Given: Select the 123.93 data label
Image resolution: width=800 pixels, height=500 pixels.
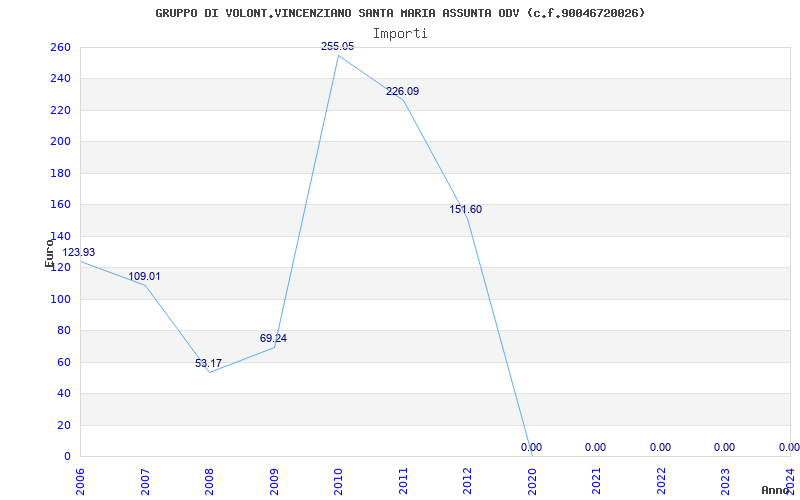Looking at the screenshot, I should click(79, 252).
